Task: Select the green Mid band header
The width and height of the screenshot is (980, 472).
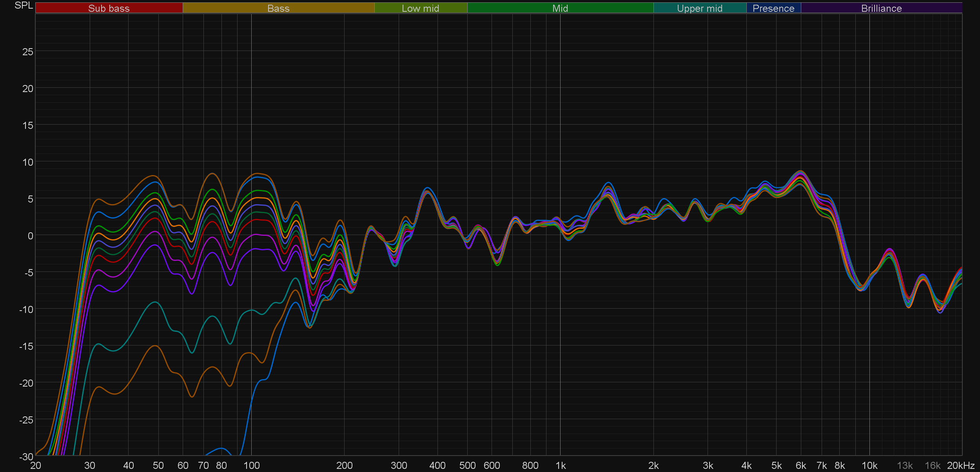Action: click(x=560, y=8)
